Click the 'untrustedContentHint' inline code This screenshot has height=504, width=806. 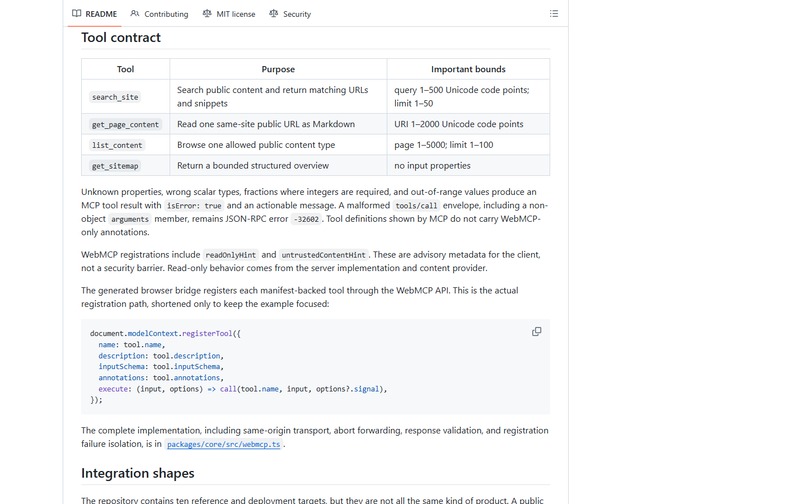pyautogui.click(x=323, y=255)
